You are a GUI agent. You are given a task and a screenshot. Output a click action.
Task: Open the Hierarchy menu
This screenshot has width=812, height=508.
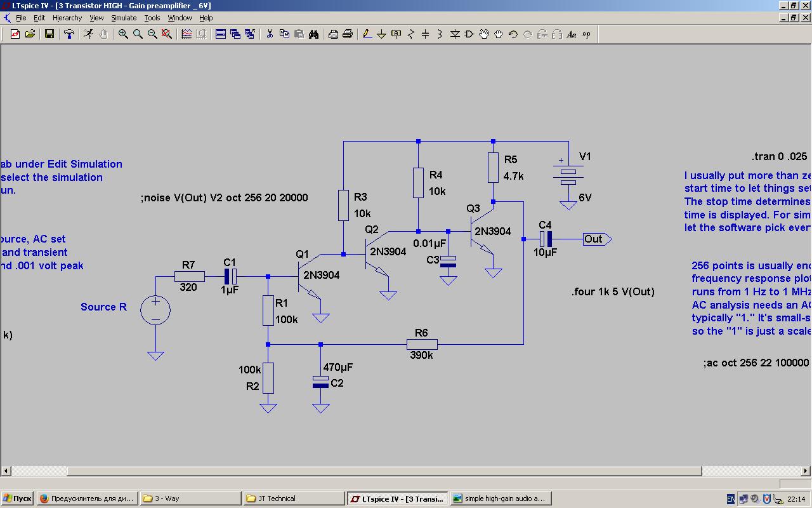(67, 18)
